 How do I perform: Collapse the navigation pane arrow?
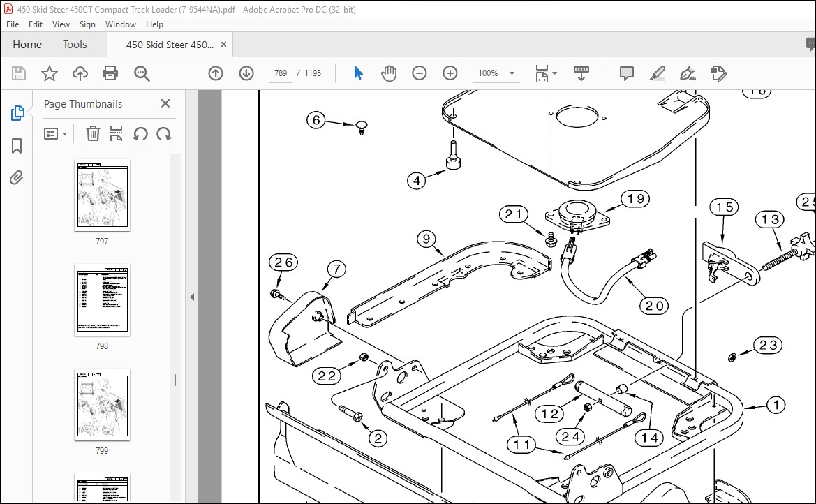192,297
